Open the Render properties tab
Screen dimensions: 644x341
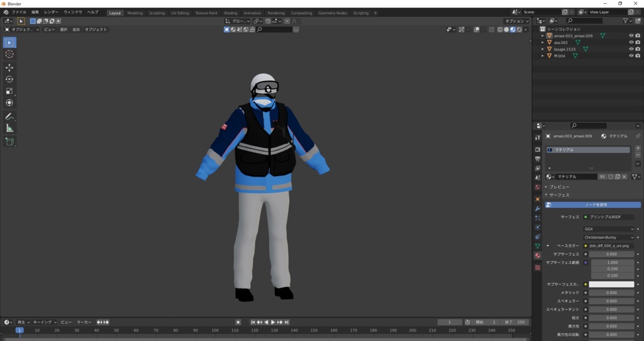coord(538,150)
